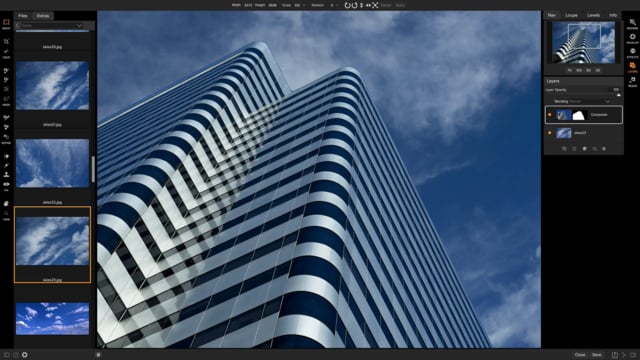Click the Layer Opacity value field
Viewport: 640px width, 360px height.
(x=616, y=89)
